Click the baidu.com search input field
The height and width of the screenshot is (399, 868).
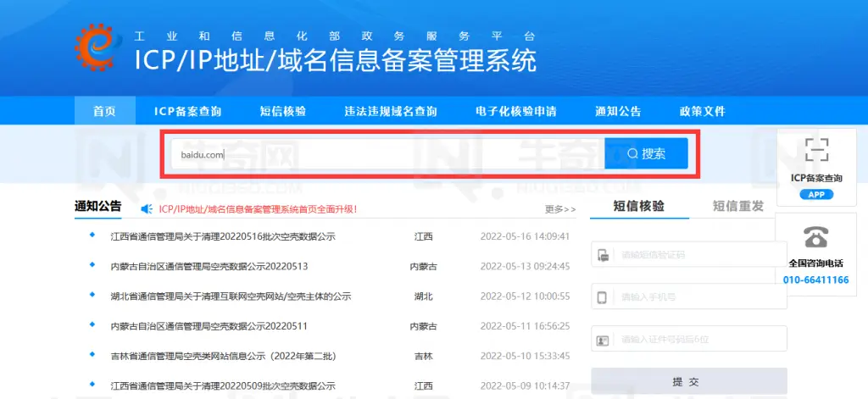[x=387, y=154]
